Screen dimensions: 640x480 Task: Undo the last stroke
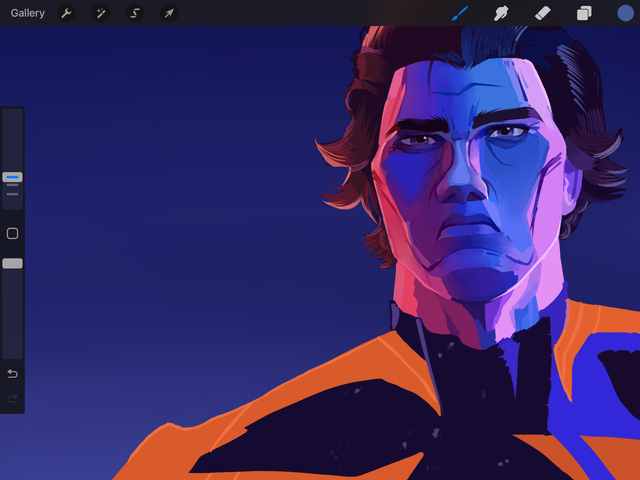12,374
